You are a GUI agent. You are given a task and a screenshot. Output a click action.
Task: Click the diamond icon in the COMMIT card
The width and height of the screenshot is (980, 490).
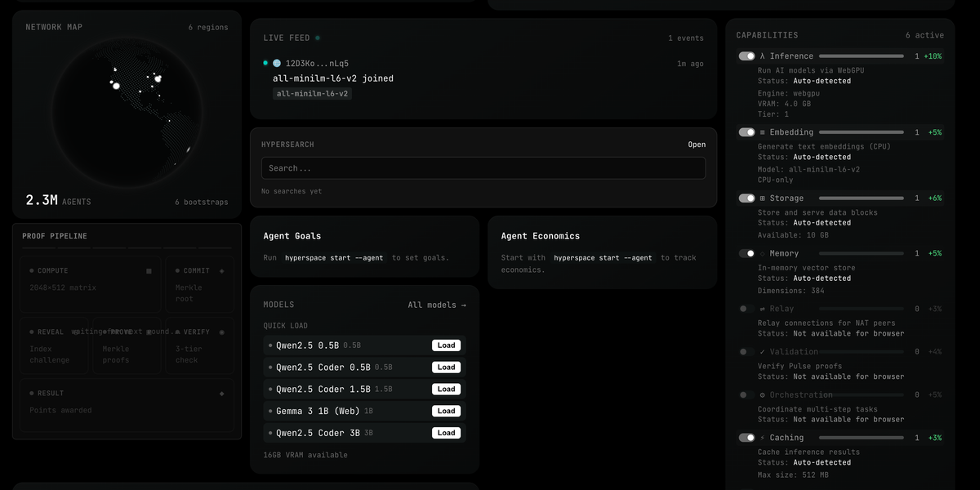221,271
